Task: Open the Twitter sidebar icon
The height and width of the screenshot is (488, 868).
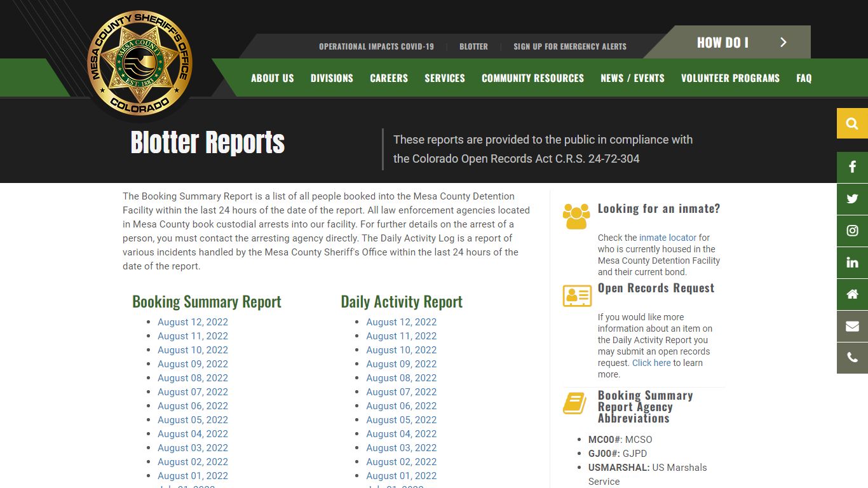Action: pos(852,200)
